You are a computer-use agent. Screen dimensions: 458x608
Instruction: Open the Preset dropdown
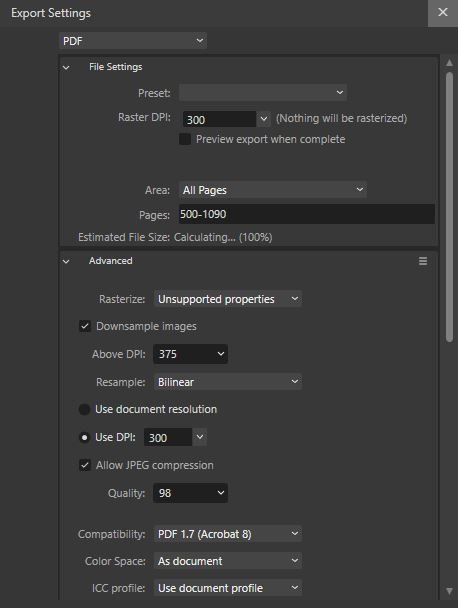coord(263,93)
